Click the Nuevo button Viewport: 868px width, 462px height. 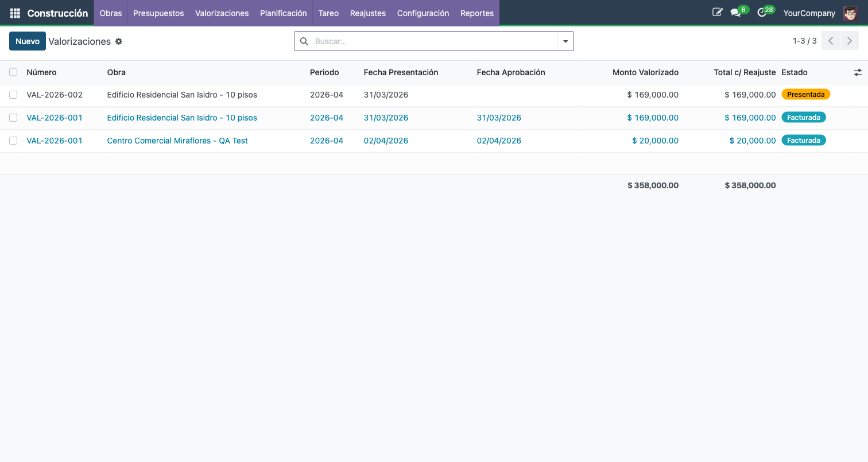pyautogui.click(x=28, y=41)
